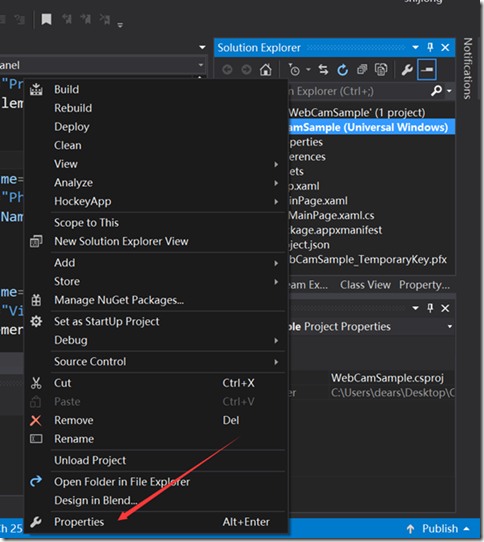Click the search magnifier in Solution Explorer
The width and height of the screenshot is (484, 542).
tap(437, 91)
